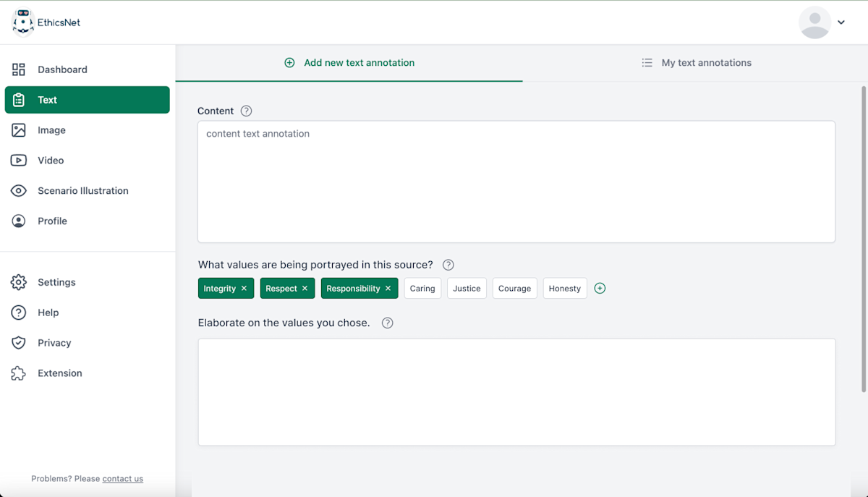Remove the Integrity value tag

click(244, 288)
